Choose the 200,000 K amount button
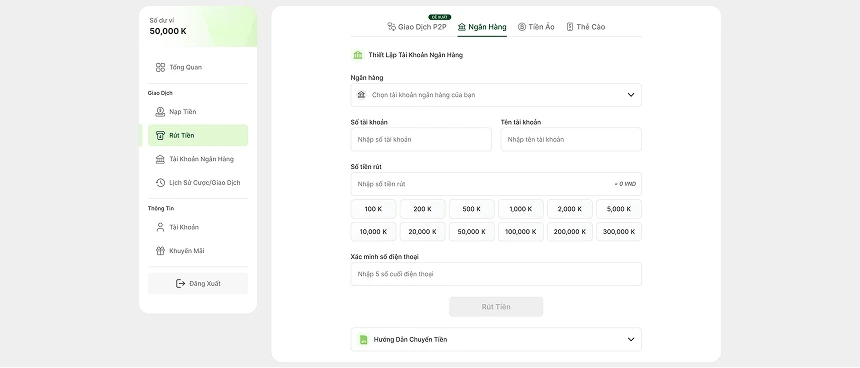 pos(570,231)
